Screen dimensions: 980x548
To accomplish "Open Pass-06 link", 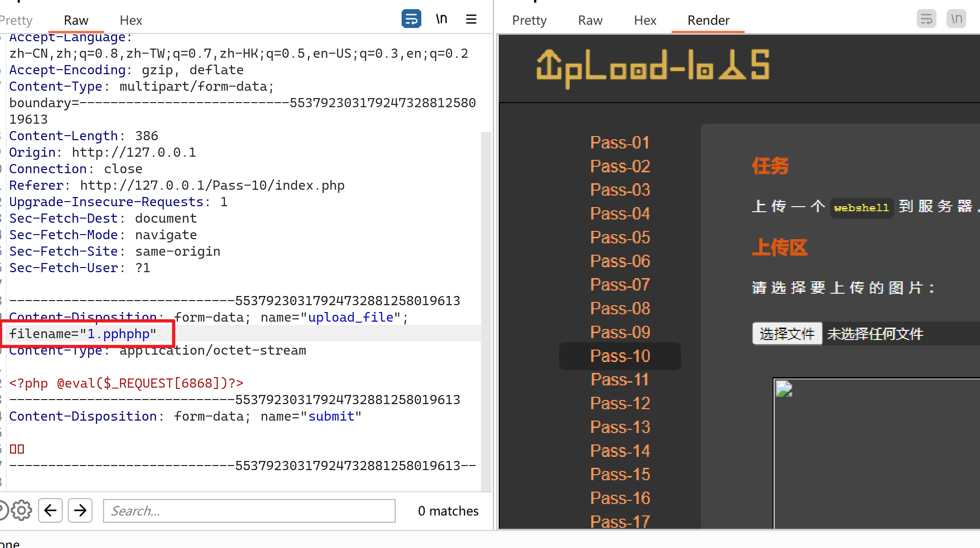I will click(x=620, y=261).
